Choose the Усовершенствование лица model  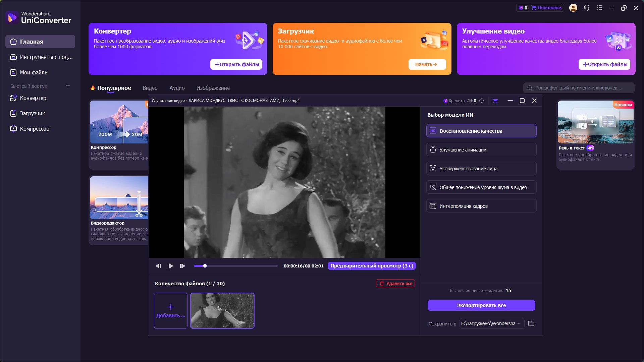481,168
